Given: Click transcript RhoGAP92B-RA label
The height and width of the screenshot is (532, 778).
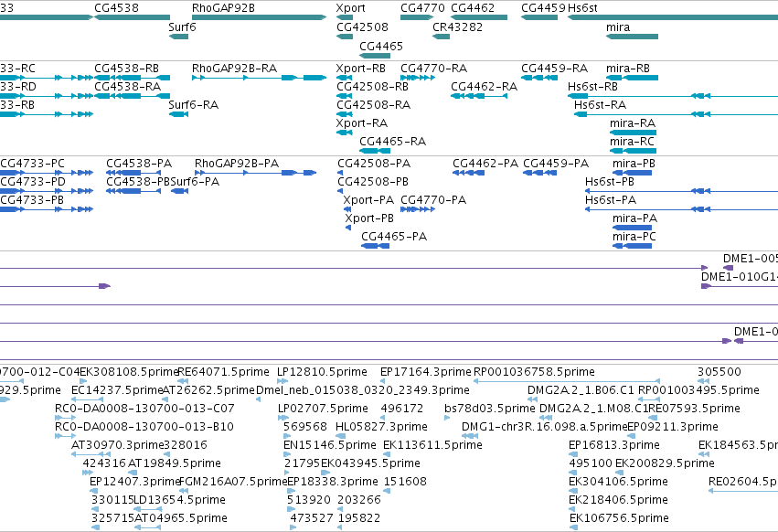Looking at the screenshot, I should (x=234, y=68).
